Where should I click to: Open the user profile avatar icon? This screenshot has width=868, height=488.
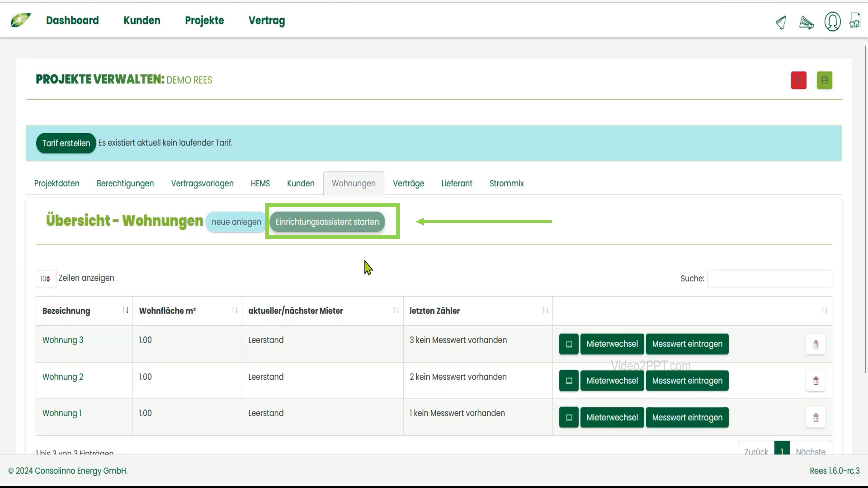(x=832, y=22)
